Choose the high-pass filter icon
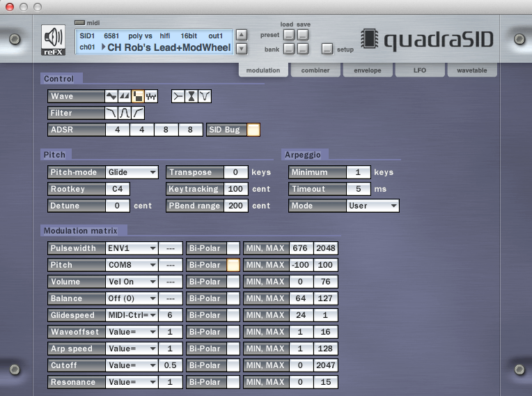Screen dimensions: 532x396 pyautogui.click(x=138, y=113)
